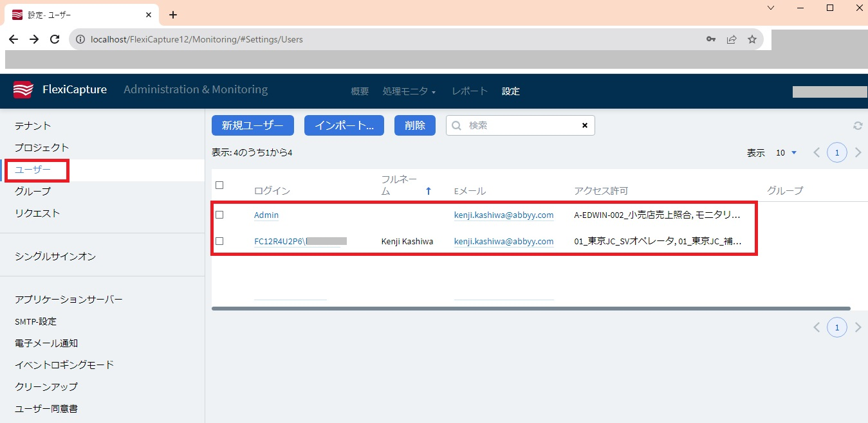
Task: Click FlexiCapture product name text
Action: click(75, 90)
